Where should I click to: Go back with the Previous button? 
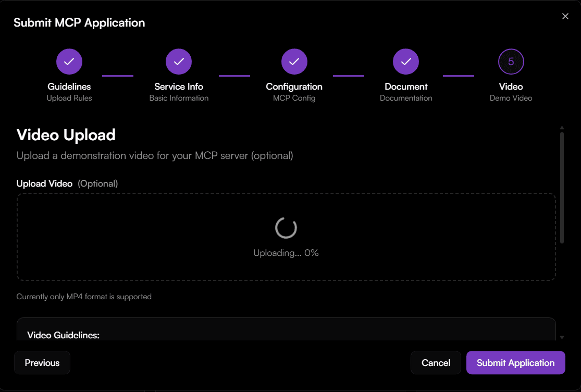pos(42,363)
